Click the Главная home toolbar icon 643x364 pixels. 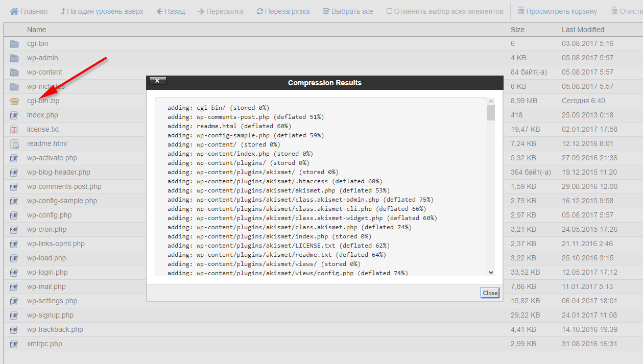pyautogui.click(x=14, y=11)
